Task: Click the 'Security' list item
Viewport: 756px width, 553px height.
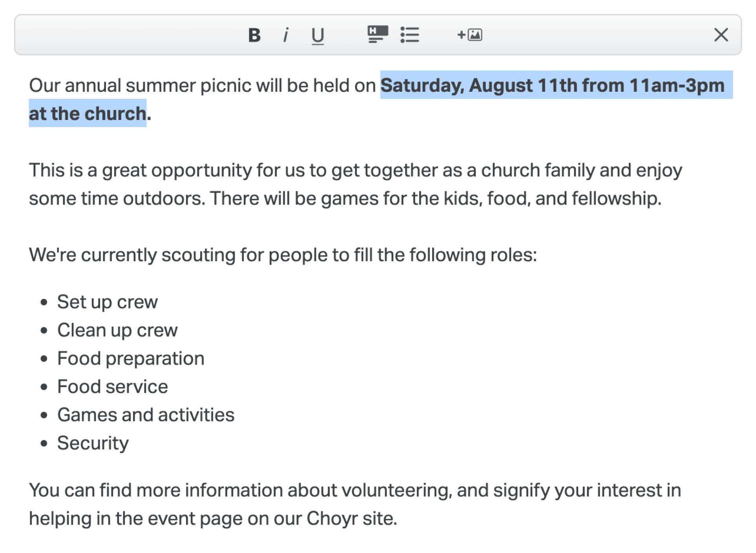Action: (93, 443)
